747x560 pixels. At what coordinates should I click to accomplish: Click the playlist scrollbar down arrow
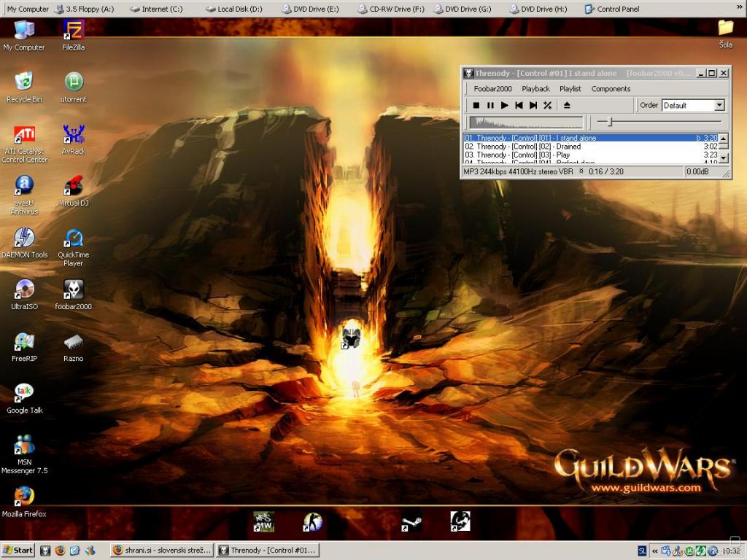724,157
